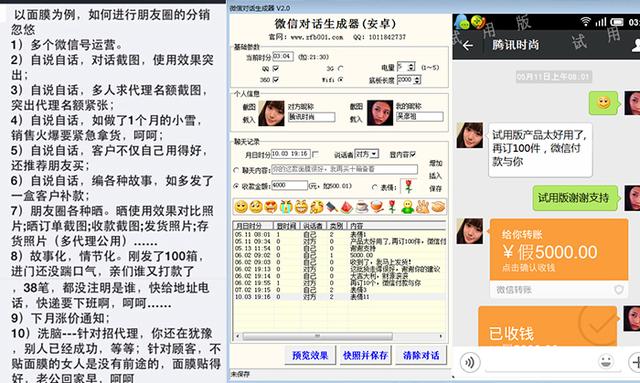Screen dimensions: 640x383
Task: Adjust the 电量 spinner arrows
Action: click(411, 66)
